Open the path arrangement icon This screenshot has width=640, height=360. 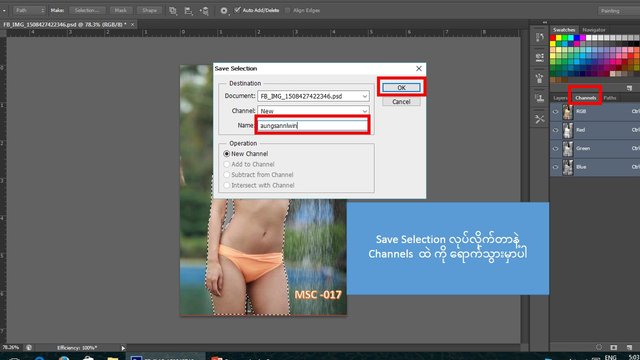tap(204, 11)
